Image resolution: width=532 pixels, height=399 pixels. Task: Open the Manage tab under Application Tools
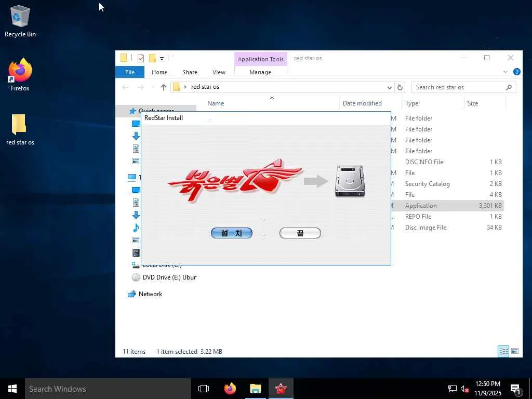[260, 72]
